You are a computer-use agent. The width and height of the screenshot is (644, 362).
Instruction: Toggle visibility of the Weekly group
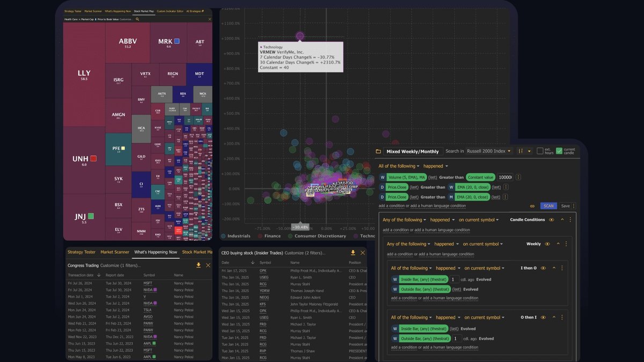point(547,244)
